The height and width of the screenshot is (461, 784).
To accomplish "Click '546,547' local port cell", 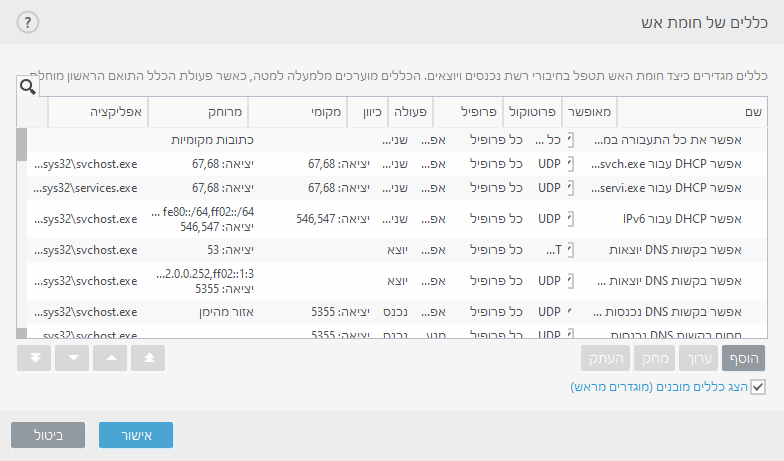I will pos(332,219).
